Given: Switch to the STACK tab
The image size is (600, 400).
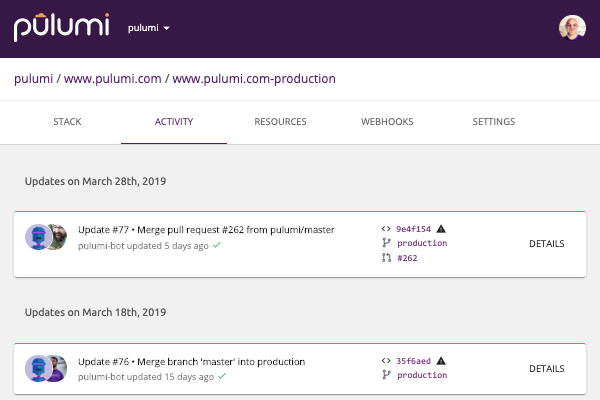Looking at the screenshot, I should (x=67, y=122).
